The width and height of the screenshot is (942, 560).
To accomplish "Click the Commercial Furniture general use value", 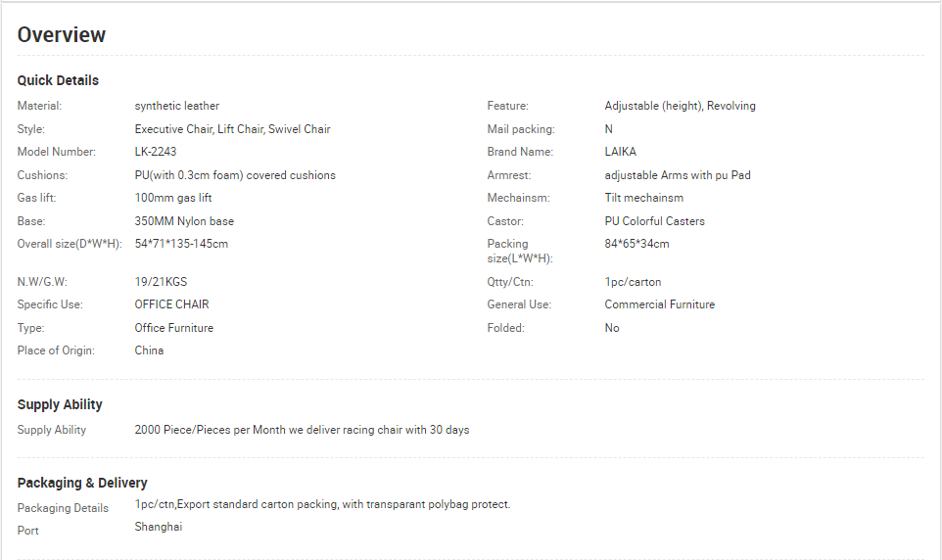I will click(660, 304).
